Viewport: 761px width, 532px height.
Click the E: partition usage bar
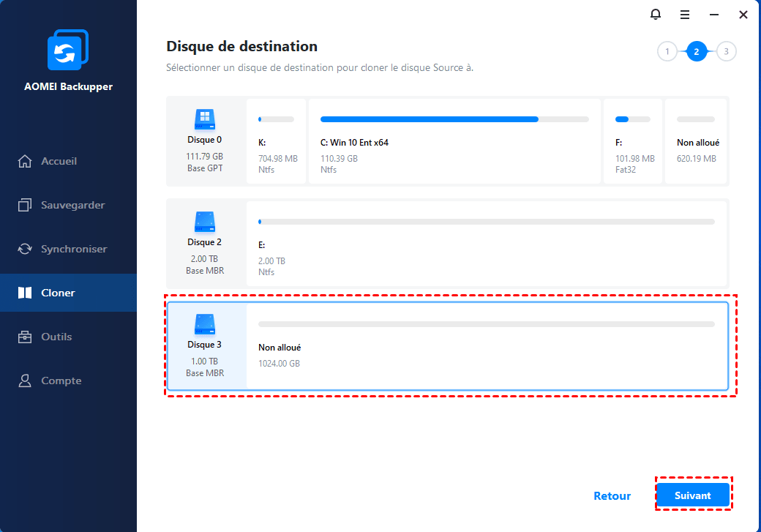pyautogui.click(x=487, y=222)
